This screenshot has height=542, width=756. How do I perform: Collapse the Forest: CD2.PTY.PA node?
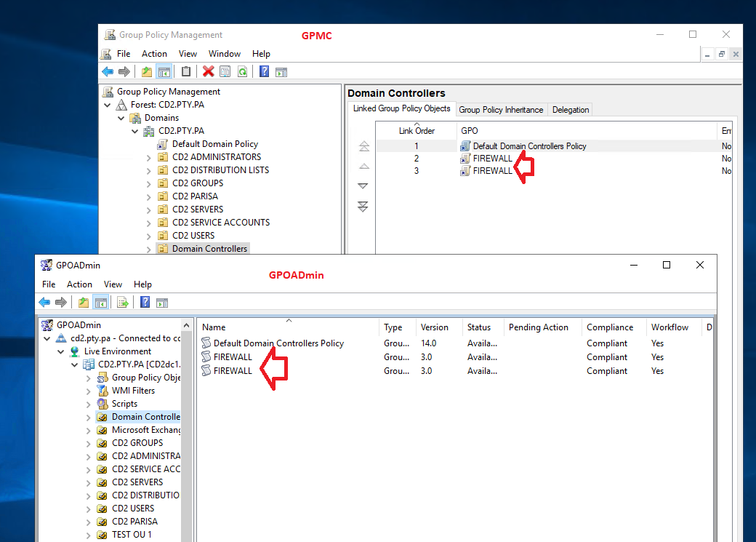pos(108,105)
